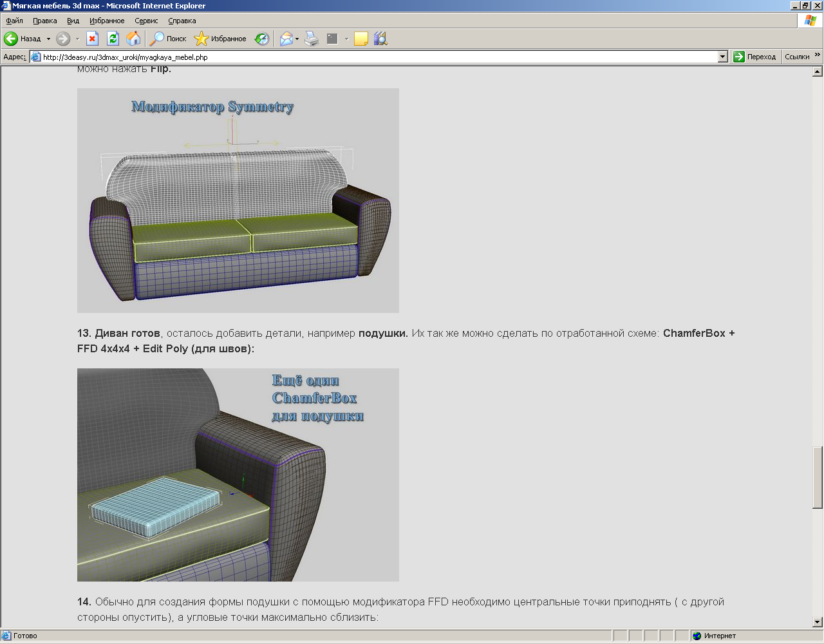Image resolution: width=824 pixels, height=644 pixels.
Task: Click the Интернет zone globe icon
Action: click(697, 636)
